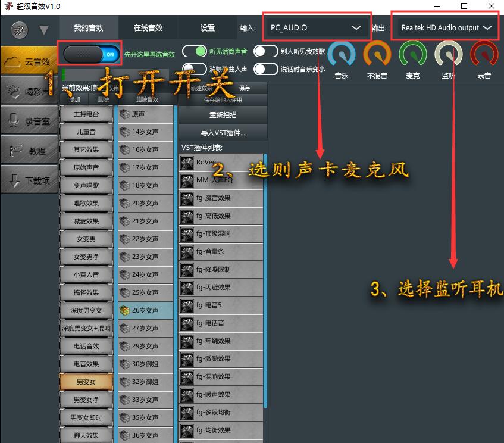Open the 下载项 downloads panel
Screen dimensions: 504x443
[29, 180]
